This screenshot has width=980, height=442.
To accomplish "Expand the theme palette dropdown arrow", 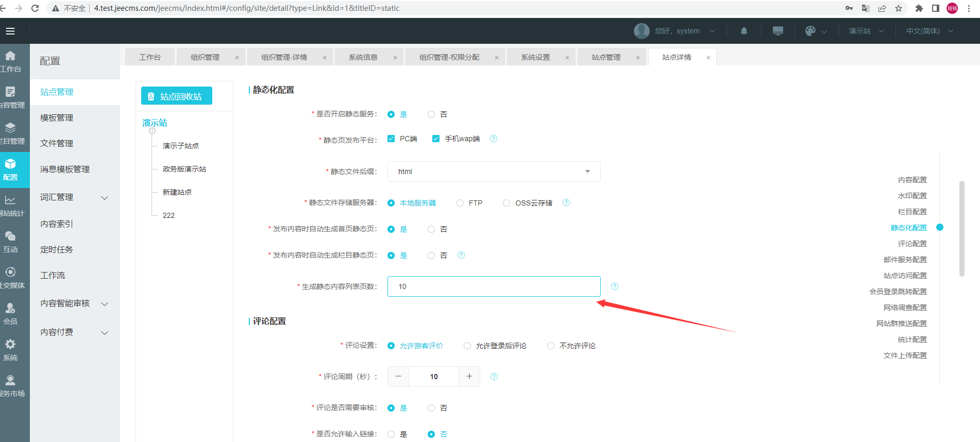I will [x=824, y=31].
